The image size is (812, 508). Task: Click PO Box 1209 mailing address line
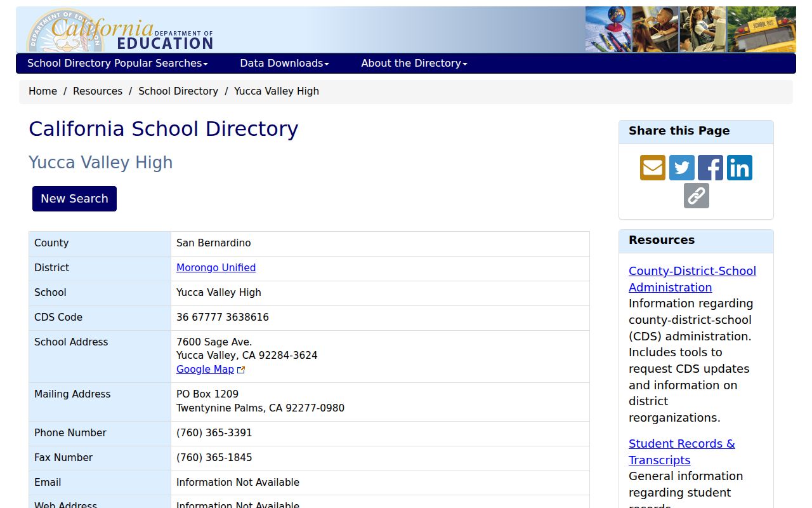pos(207,394)
